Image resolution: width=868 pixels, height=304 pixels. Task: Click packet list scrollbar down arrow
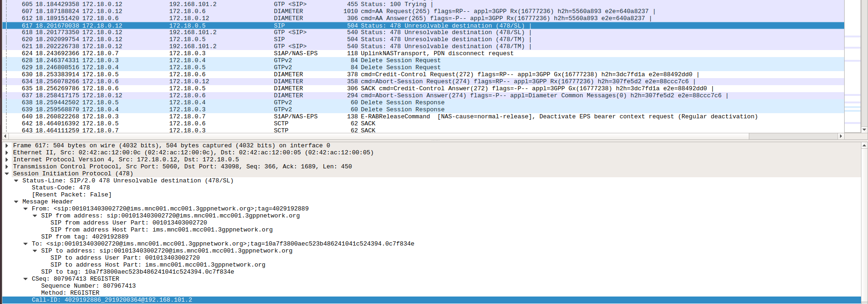click(864, 130)
